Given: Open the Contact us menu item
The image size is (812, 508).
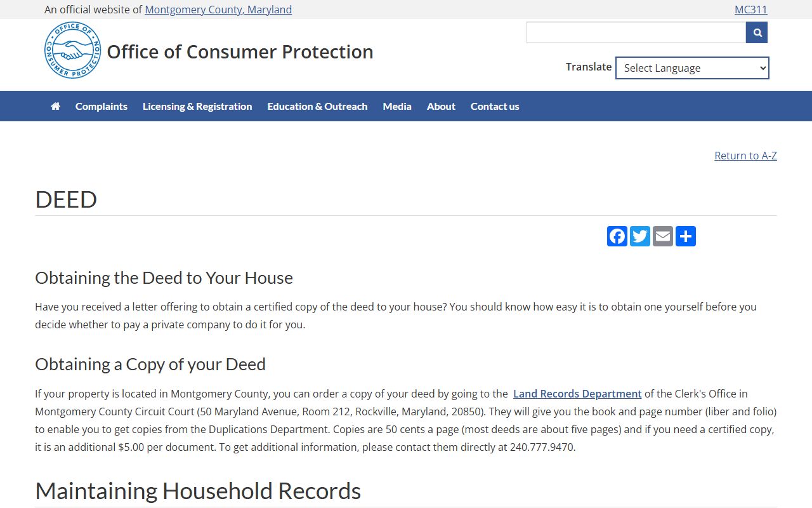Looking at the screenshot, I should pyautogui.click(x=495, y=106).
